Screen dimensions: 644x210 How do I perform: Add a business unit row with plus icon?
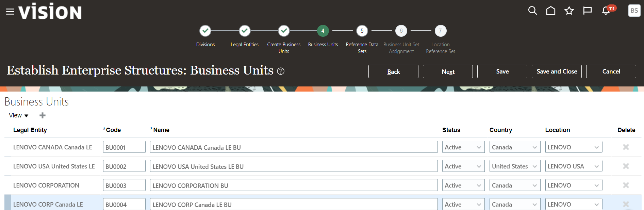pos(43,115)
